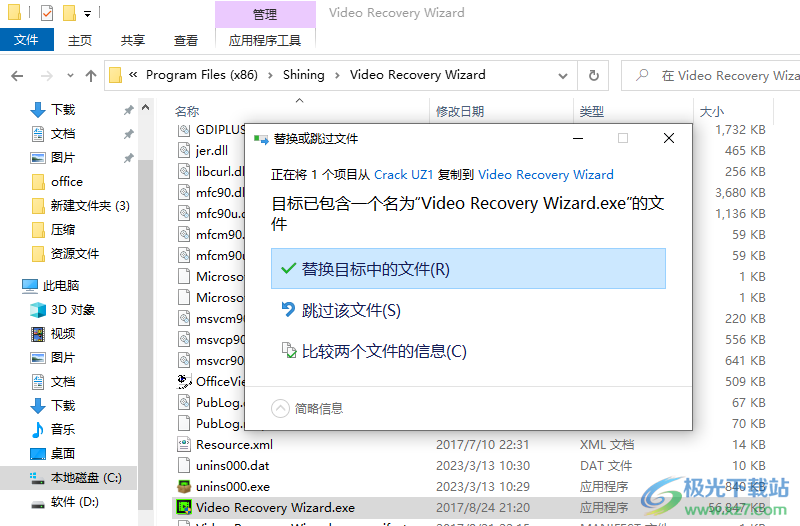Expand the hidden breadcrumb path chevrons
The height and width of the screenshot is (526, 800).
[133, 75]
